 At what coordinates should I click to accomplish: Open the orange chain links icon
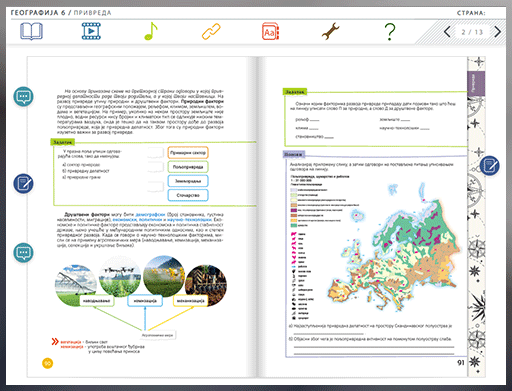(211, 31)
